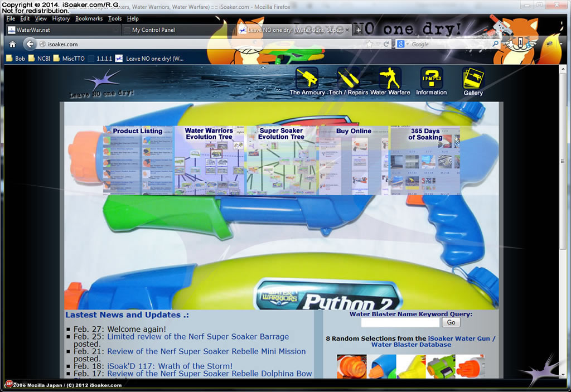Open the Edit menu
The width and height of the screenshot is (571, 392).
click(25, 18)
